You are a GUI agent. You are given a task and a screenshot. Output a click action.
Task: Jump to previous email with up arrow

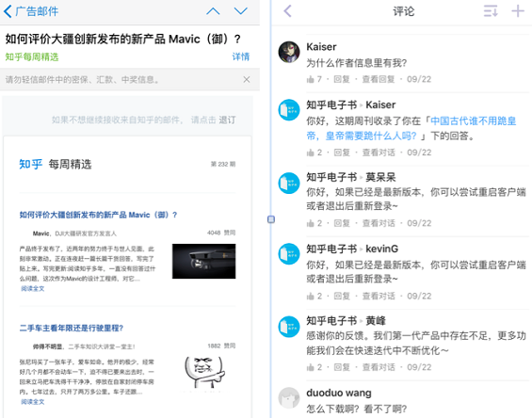pyautogui.click(x=213, y=11)
